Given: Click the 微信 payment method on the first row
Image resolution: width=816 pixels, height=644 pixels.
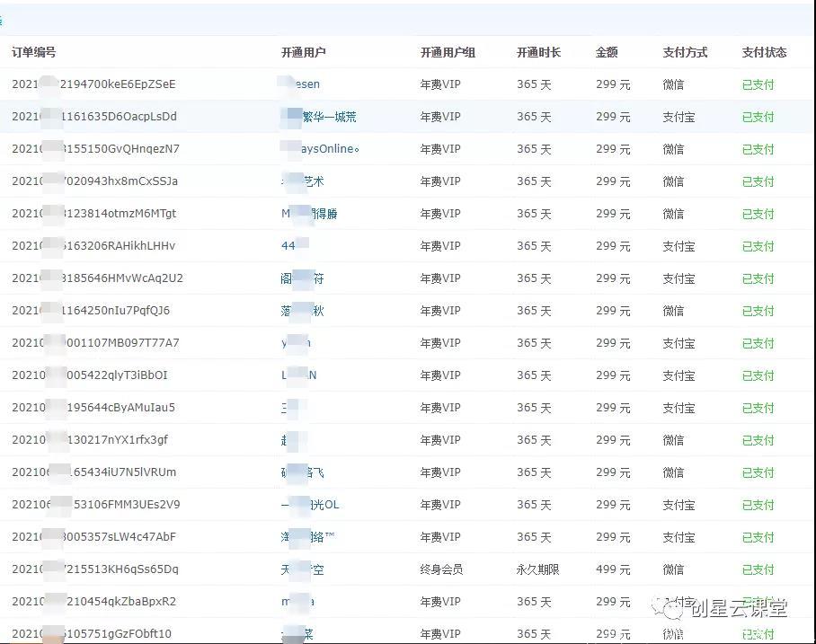Looking at the screenshot, I should tap(675, 84).
